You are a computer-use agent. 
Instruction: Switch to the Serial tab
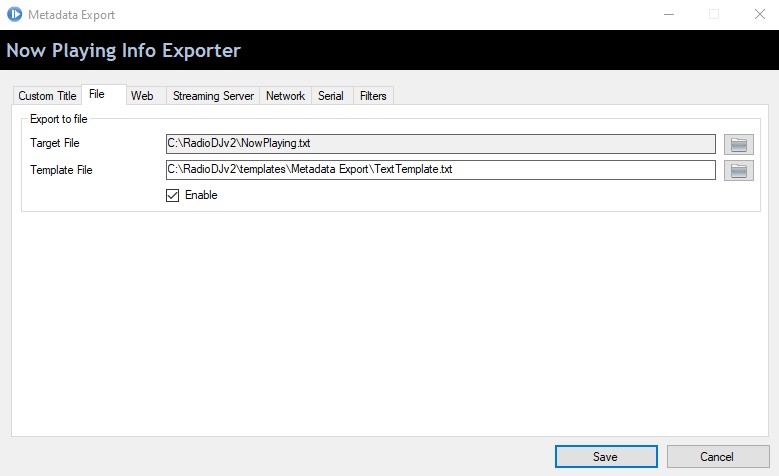331,95
